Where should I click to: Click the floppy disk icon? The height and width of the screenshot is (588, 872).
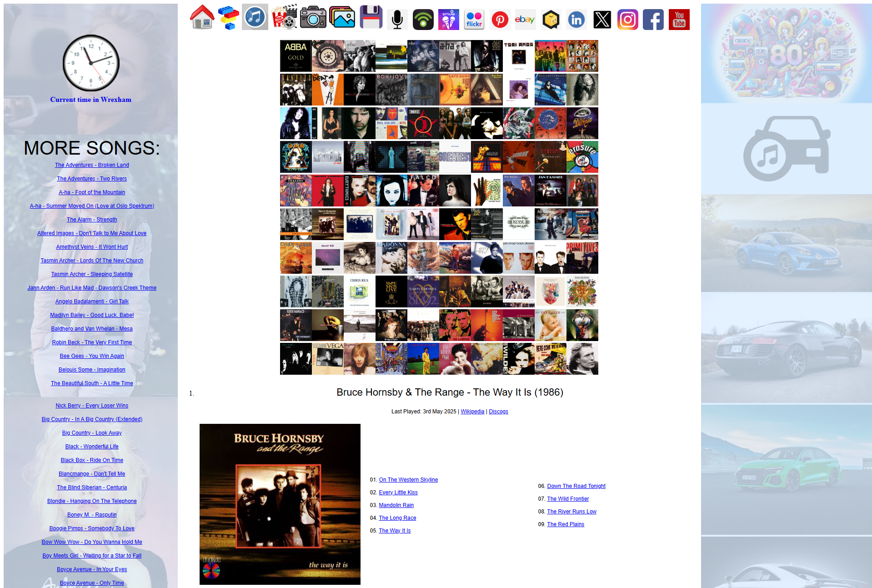[x=371, y=17]
